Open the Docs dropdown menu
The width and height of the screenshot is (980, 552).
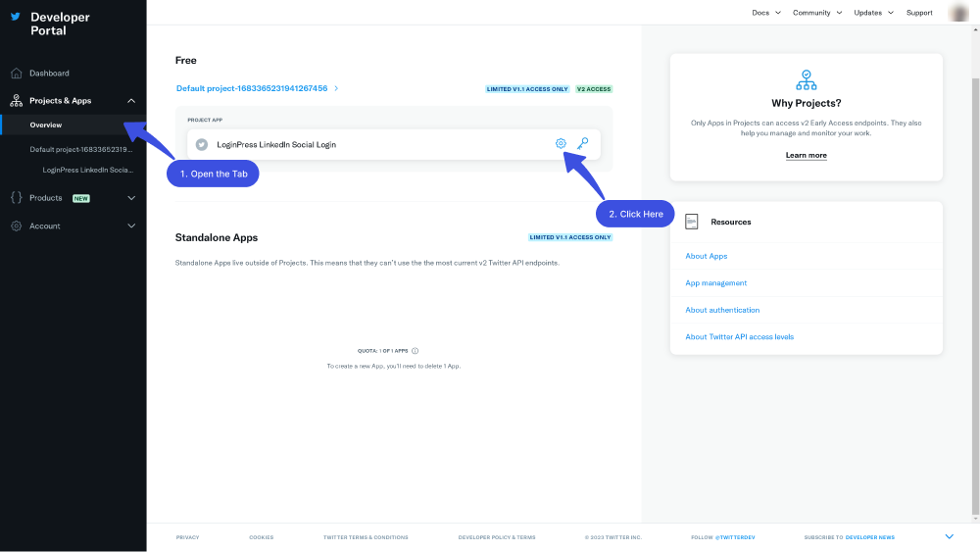coord(766,13)
